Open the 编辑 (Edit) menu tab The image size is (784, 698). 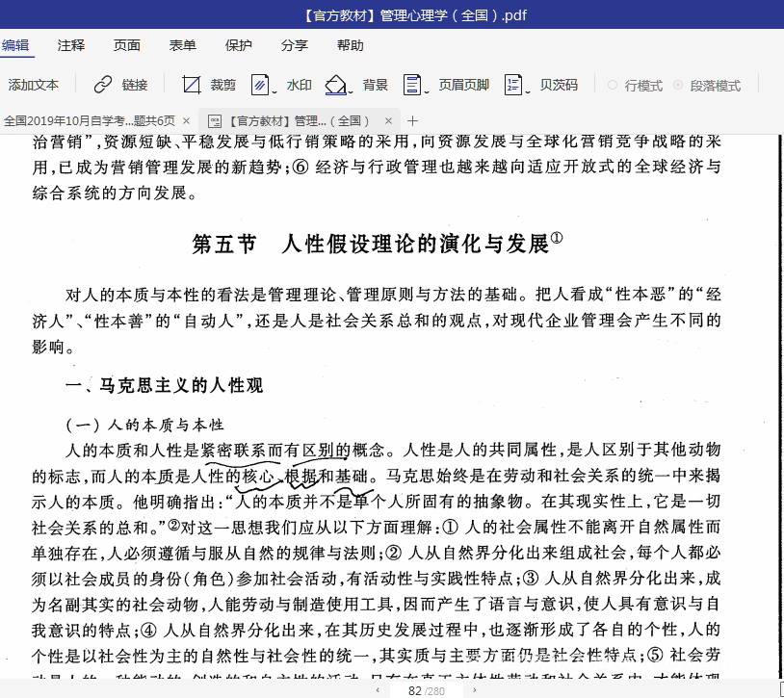15,45
